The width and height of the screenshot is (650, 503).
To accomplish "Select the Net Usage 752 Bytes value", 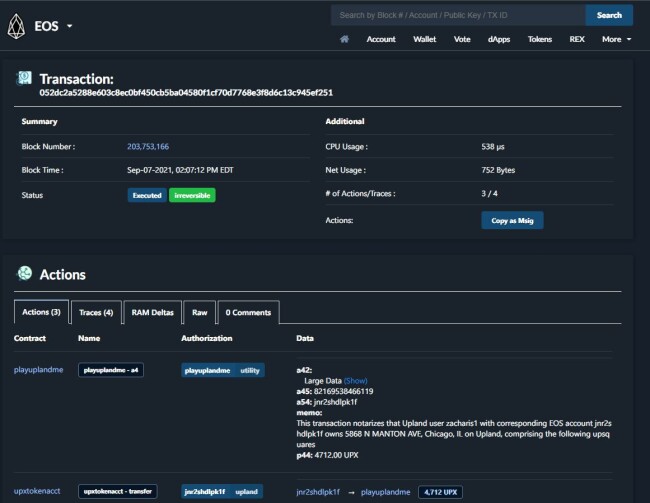I will point(498,170).
